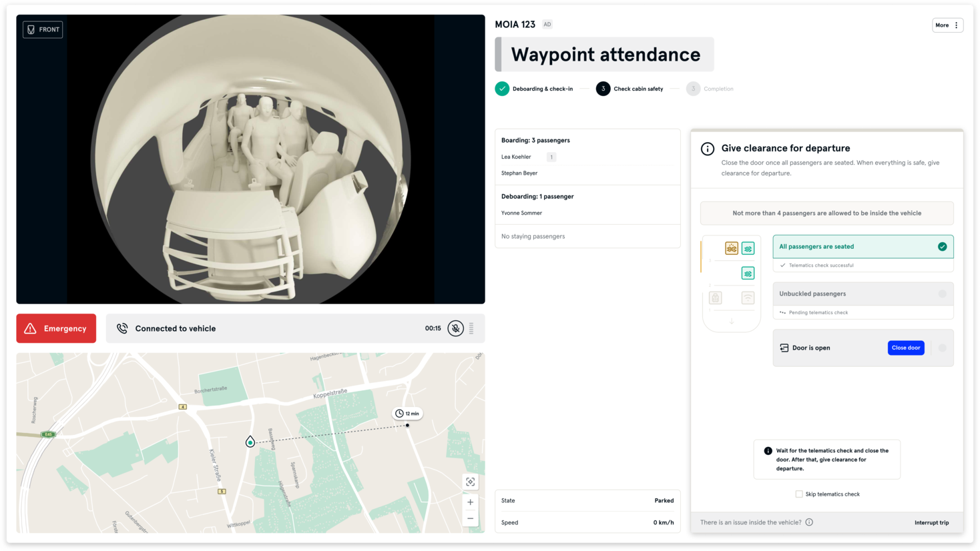Unmute the microphone in the call bar
The image size is (980, 551).
tap(455, 328)
